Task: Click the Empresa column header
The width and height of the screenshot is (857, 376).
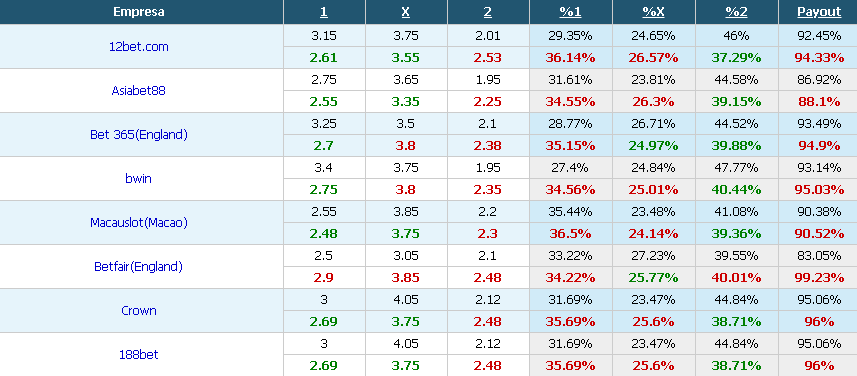Action: pyautogui.click(x=139, y=12)
